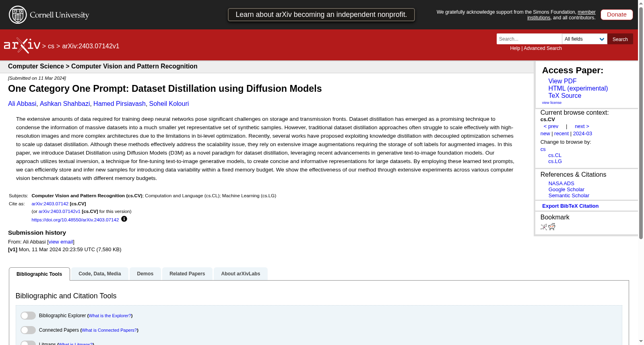Bookmark via the Reddit icon
The height and width of the screenshot is (345, 644).
click(x=552, y=227)
